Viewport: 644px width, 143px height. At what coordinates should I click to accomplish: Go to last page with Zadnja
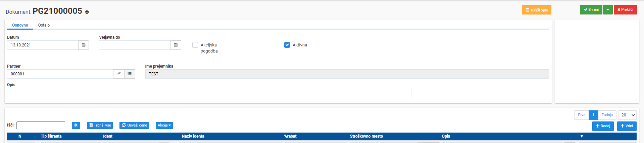coord(607,115)
